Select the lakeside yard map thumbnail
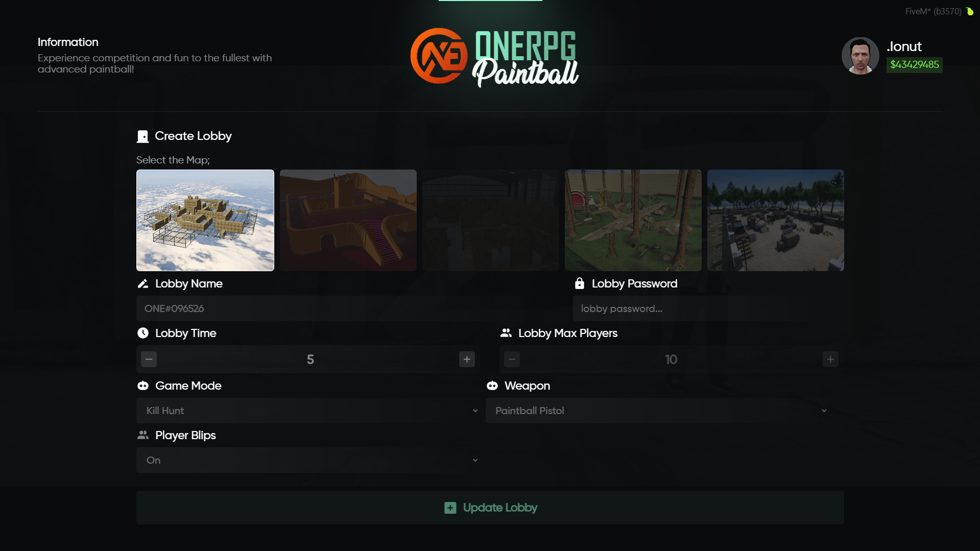Screen dimensions: 980x551 (x=776, y=220)
